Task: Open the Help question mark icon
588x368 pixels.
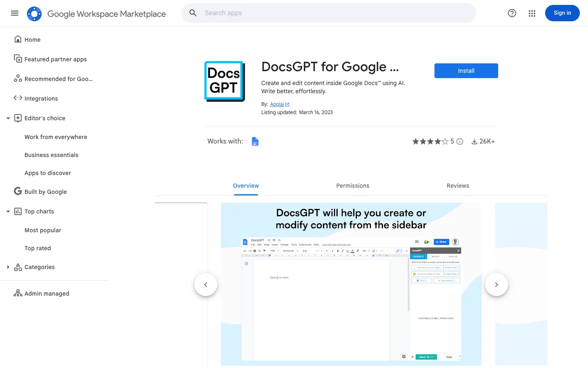Action: [x=512, y=13]
